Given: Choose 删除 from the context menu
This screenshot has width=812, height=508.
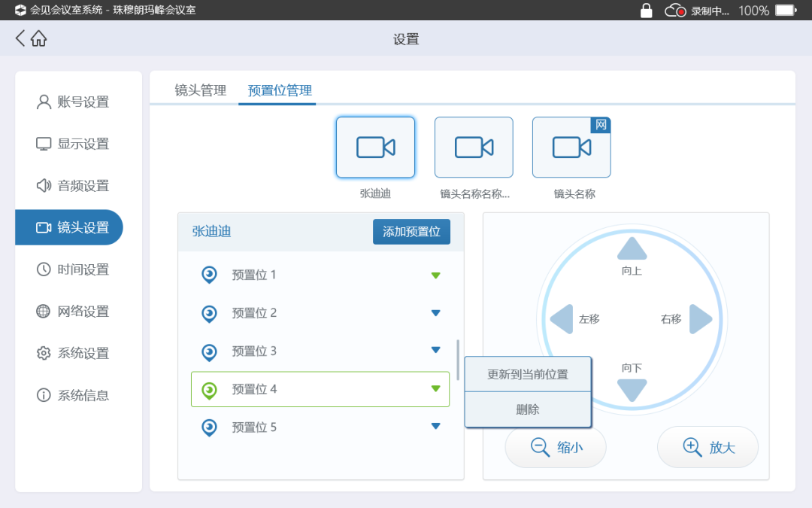Looking at the screenshot, I should pyautogui.click(x=528, y=409).
